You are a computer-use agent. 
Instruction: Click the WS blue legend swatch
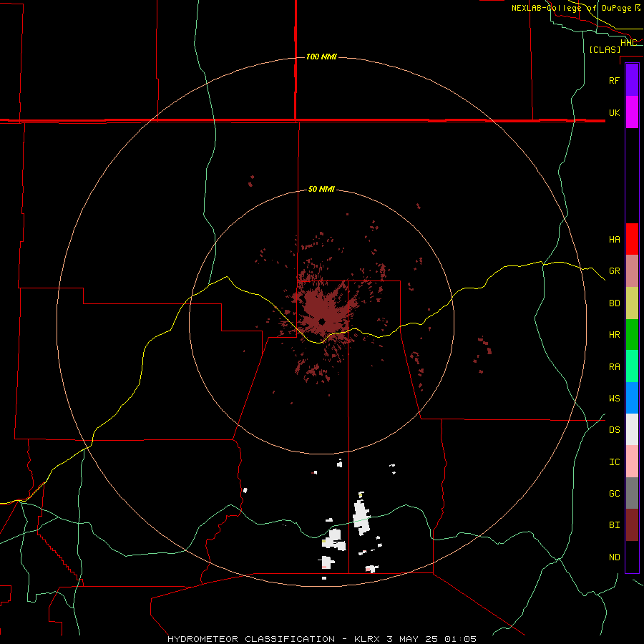[x=632, y=398]
